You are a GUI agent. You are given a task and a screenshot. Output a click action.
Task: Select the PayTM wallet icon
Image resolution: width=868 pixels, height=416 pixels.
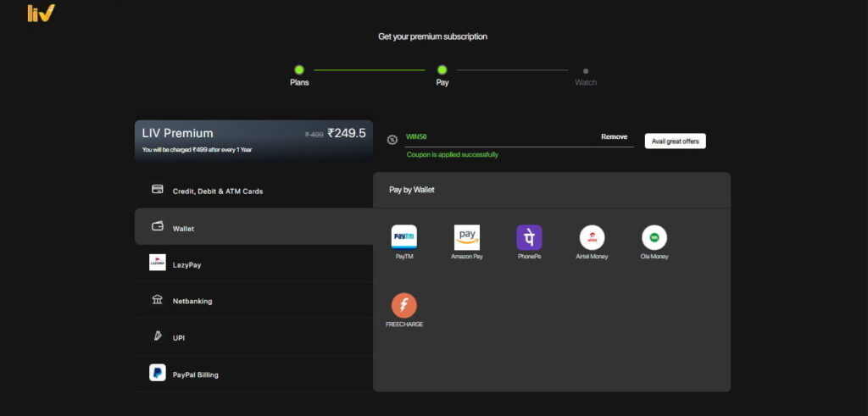tap(404, 237)
